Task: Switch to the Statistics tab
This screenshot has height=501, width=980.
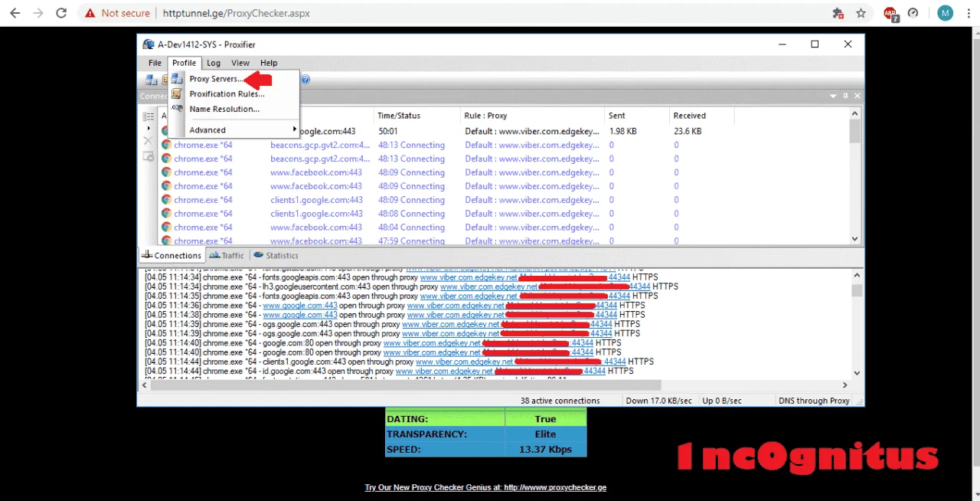Action: tap(276, 255)
